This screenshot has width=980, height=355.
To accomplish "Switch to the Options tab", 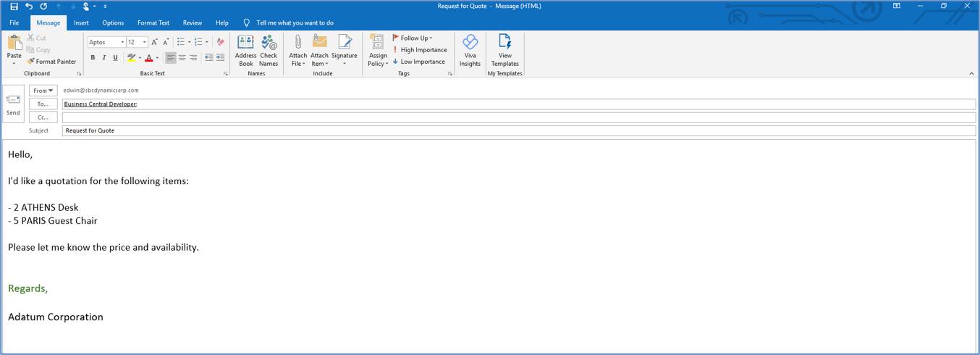I will point(113,23).
